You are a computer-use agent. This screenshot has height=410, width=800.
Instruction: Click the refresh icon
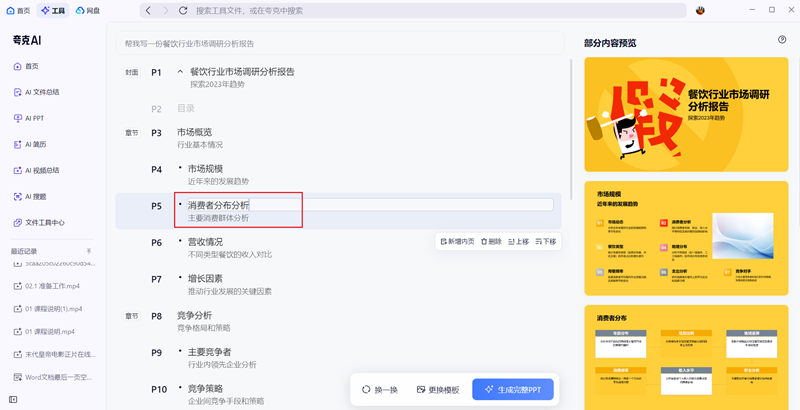pos(183,10)
